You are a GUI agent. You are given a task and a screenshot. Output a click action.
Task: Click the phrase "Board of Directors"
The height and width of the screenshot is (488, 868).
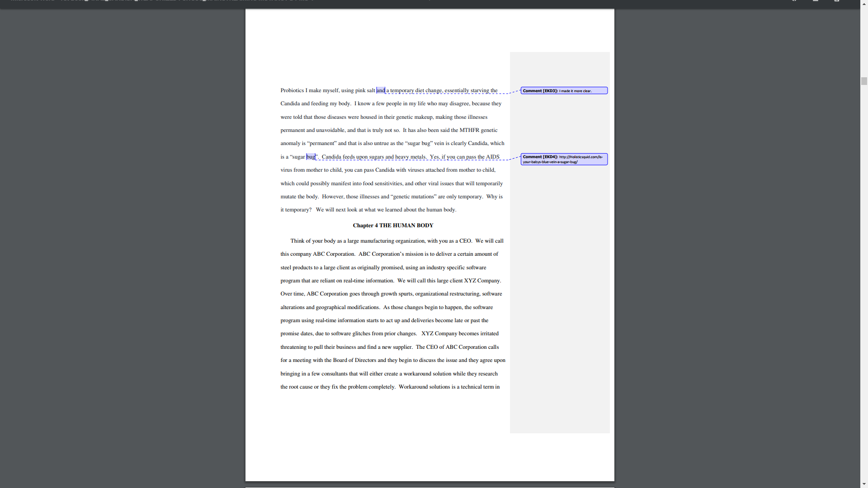(x=354, y=360)
